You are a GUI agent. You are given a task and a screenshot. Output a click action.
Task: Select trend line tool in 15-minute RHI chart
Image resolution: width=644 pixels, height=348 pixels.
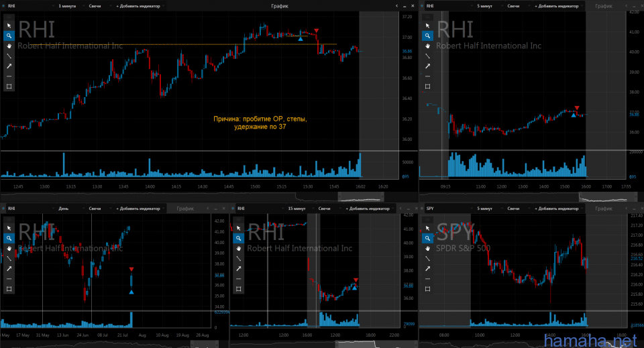(239, 258)
